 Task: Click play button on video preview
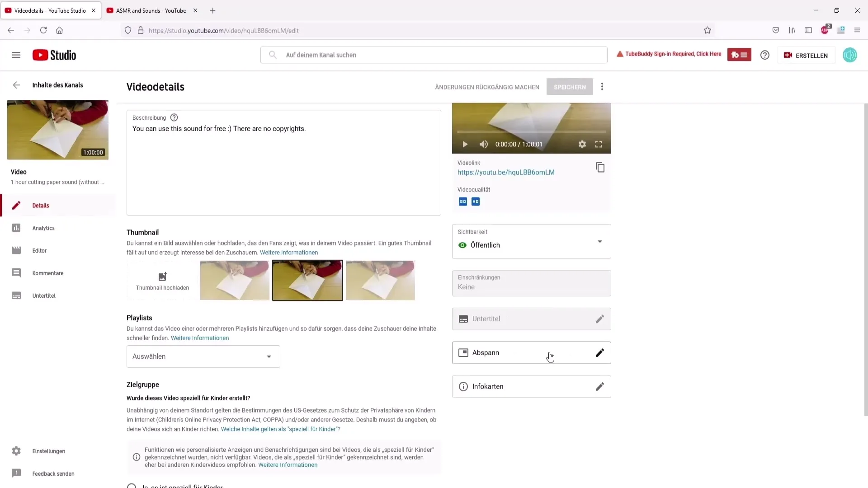point(465,144)
